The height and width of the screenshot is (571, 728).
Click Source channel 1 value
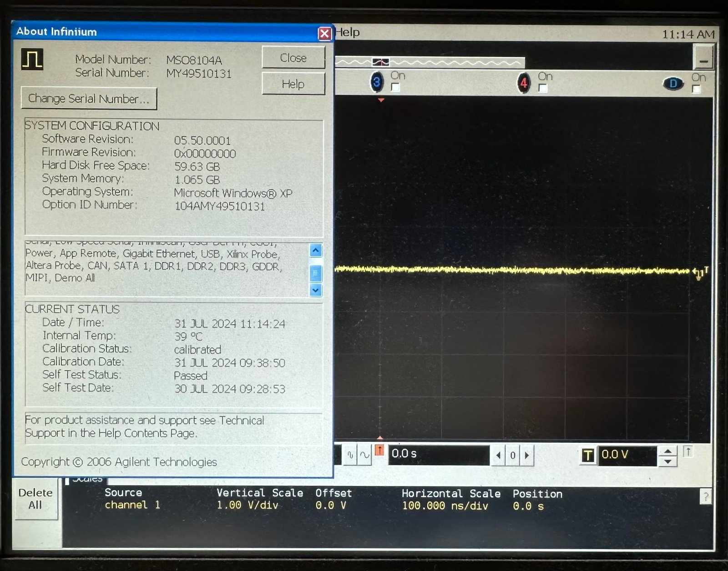[132, 505]
